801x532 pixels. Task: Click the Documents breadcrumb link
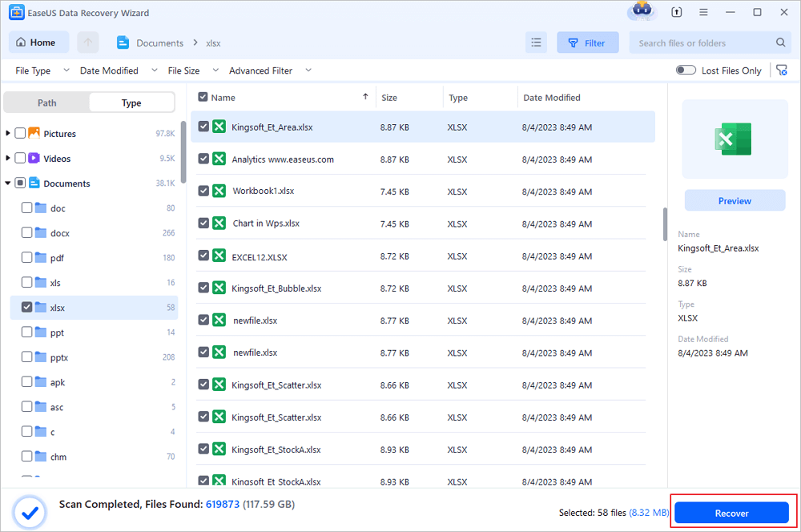coord(160,43)
